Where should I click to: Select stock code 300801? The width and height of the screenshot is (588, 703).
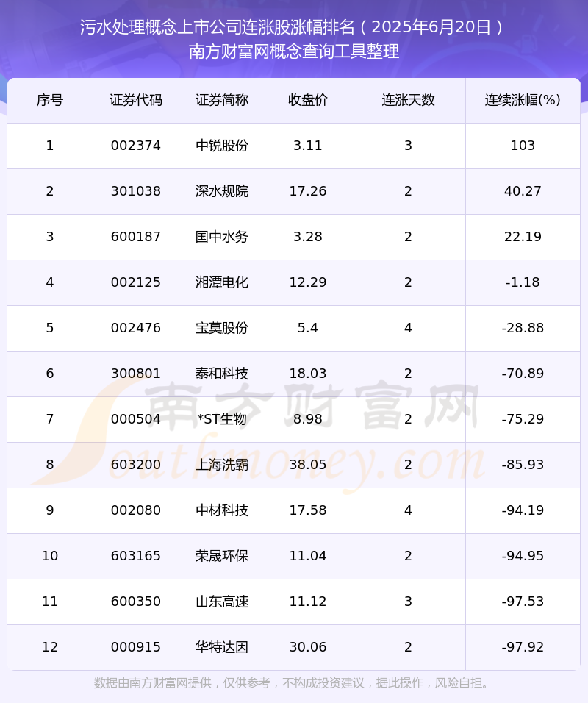(x=136, y=374)
